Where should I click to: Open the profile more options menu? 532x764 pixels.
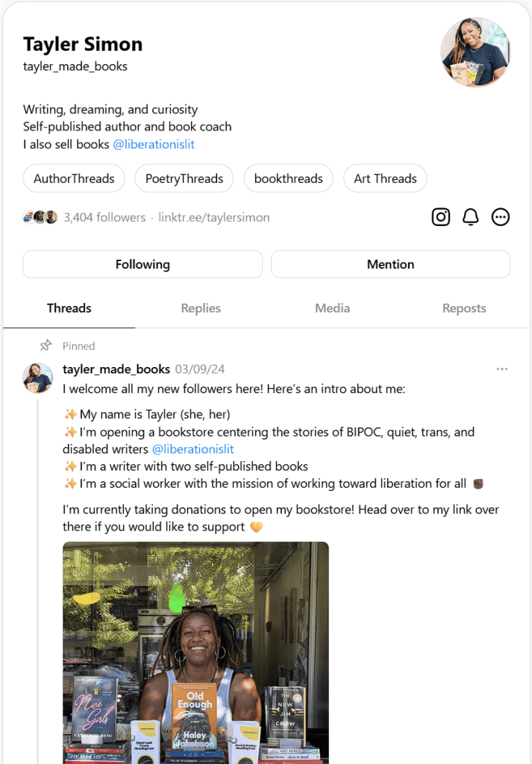[501, 217]
